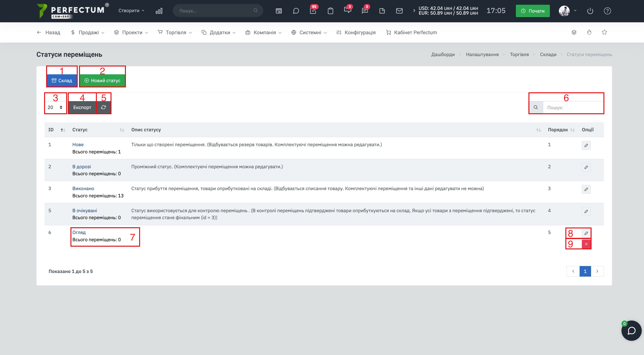The image size is (644, 355).
Task: Click the Експорт button
Action: click(x=82, y=107)
